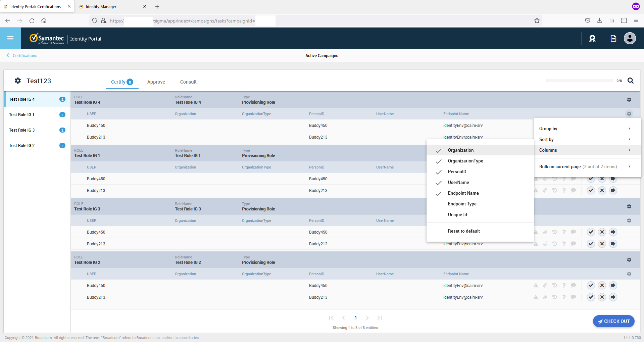Screen dimensions: 644x342
Task: Switch to the Approve tab
Action: click(x=156, y=82)
